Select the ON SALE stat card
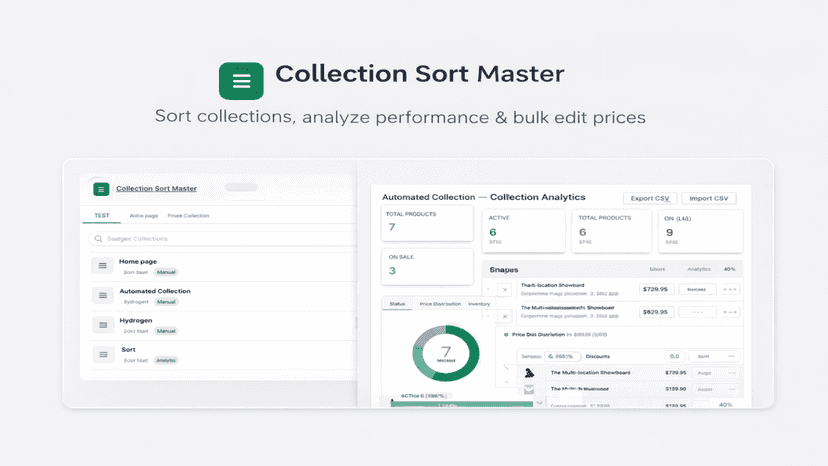 tap(427, 266)
